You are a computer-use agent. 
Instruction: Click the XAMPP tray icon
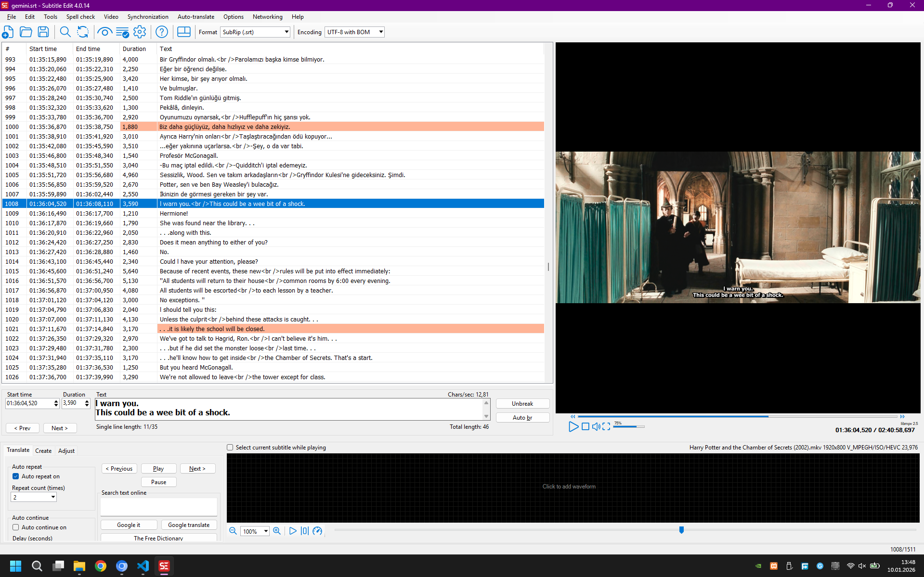point(774,566)
